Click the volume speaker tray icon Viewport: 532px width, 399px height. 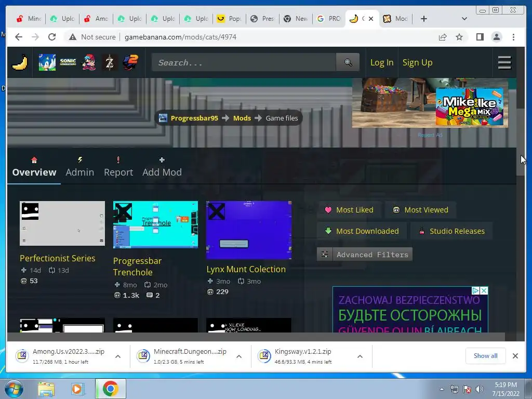click(x=480, y=389)
